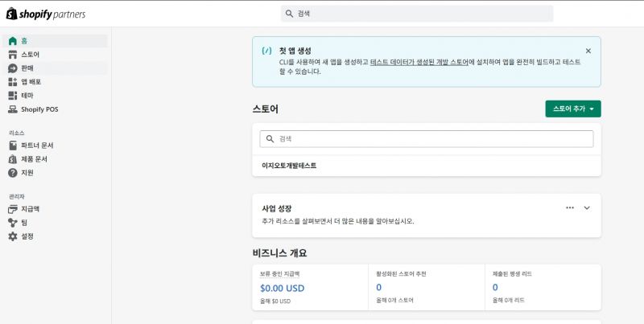Open the 사업 성장 three-dot menu
The width and height of the screenshot is (644, 324).
570,208
